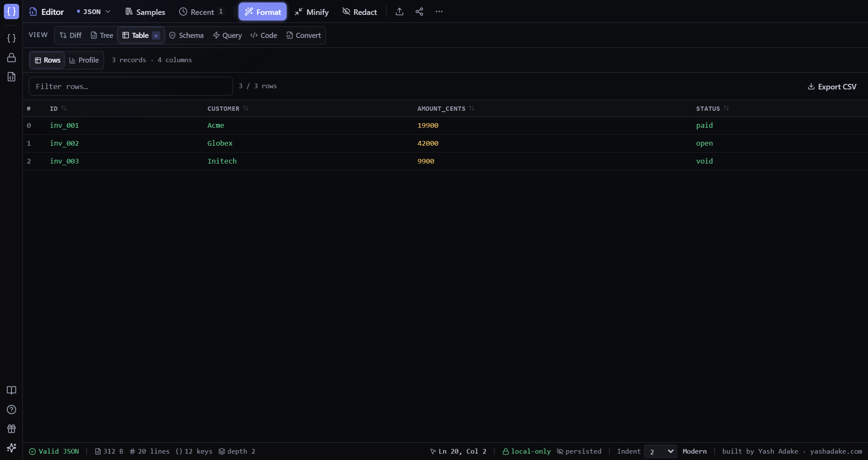The height and width of the screenshot is (460, 868).
Task: Open Recent documents
Action: [202, 12]
